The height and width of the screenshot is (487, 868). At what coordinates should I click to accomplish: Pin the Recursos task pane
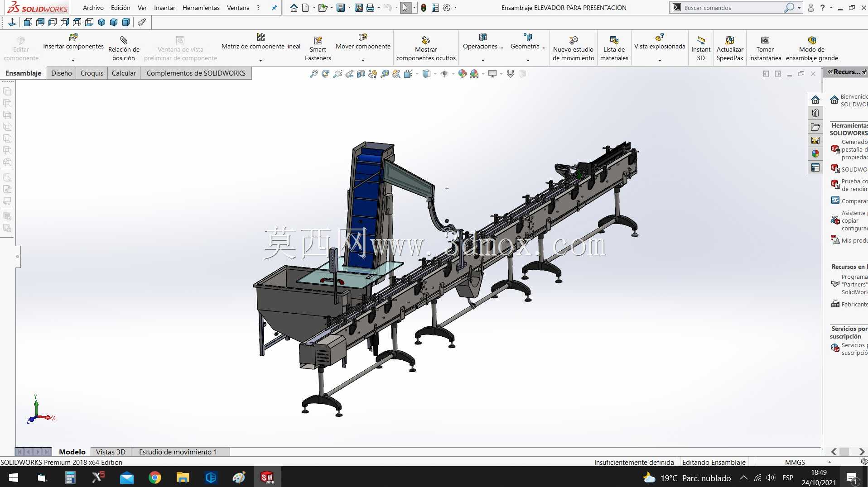864,72
